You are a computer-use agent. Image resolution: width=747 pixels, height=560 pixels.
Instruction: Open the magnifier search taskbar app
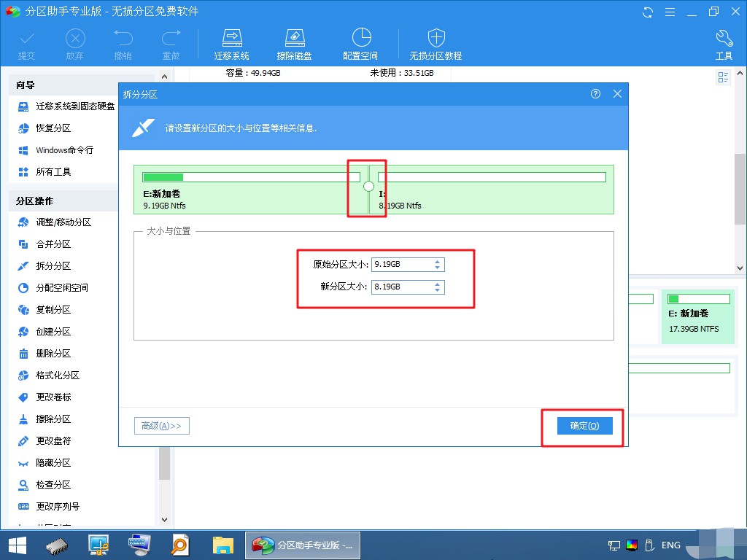[180, 545]
